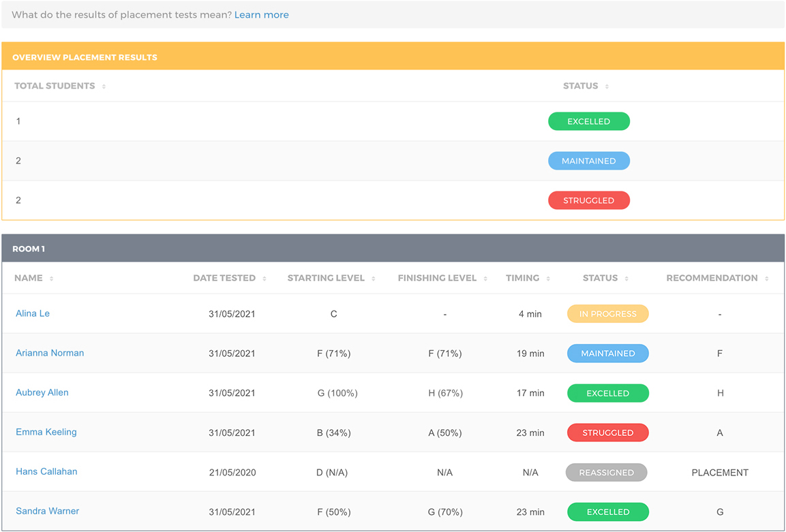Sort Room 1 table by Name icon
The height and width of the screenshot is (532, 786).
[x=52, y=279]
